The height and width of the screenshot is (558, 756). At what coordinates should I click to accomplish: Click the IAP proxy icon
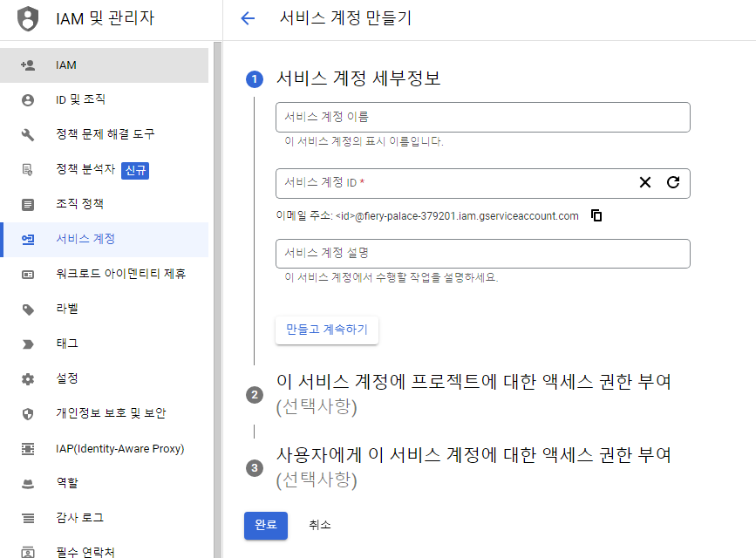(28, 449)
